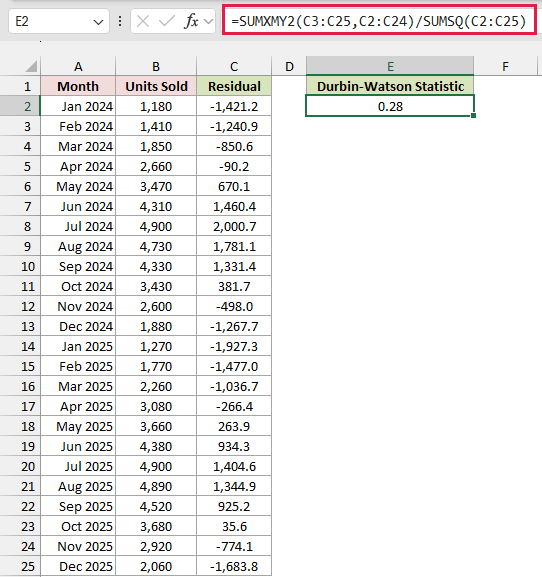Click units sold value 1,270
The width and height of the screenshot is (542, 577).
click(156, 346)
